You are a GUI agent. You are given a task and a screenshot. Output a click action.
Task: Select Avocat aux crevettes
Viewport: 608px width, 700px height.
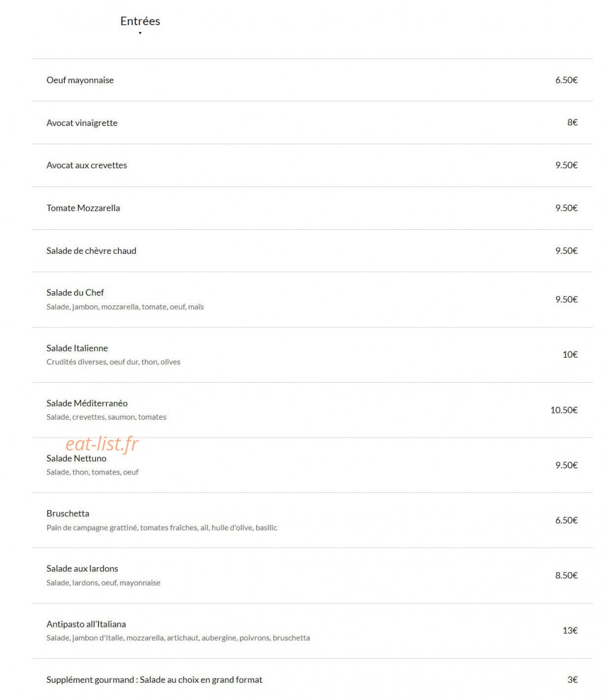(87, 165)
